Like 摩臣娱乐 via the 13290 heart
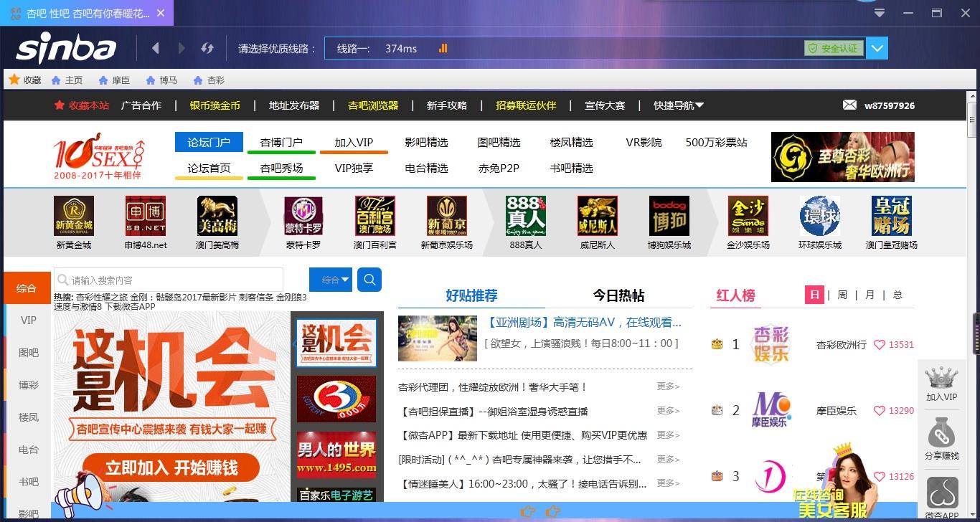 (880, 411)
